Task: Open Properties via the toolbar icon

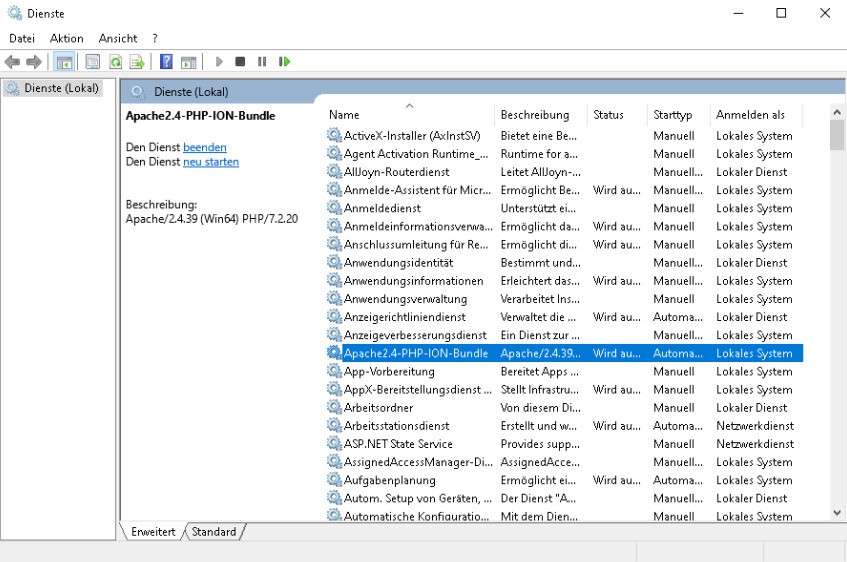Action: tap(92, 62)
